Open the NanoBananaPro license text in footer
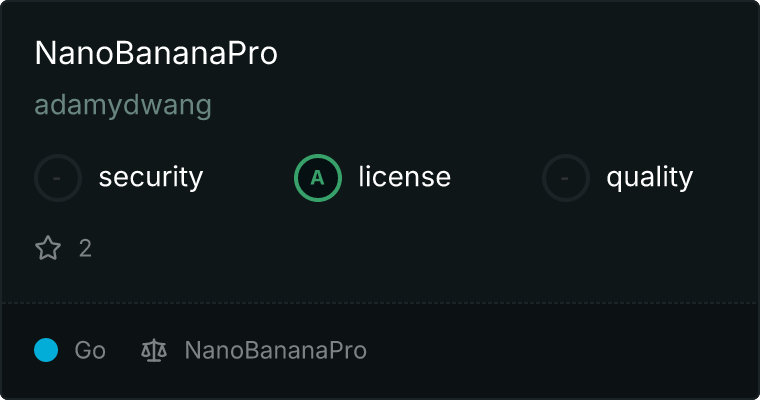Screen dimensions: 760x400 tap(275, 350)
